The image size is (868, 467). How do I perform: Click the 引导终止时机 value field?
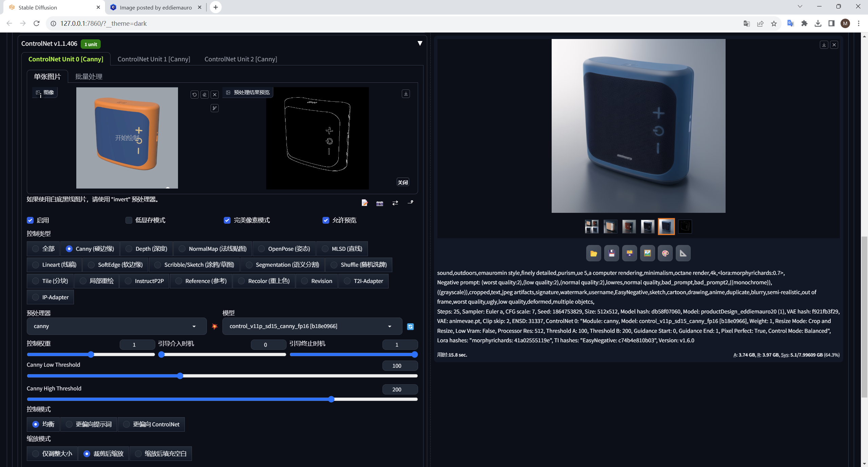(x=400, y=345)
